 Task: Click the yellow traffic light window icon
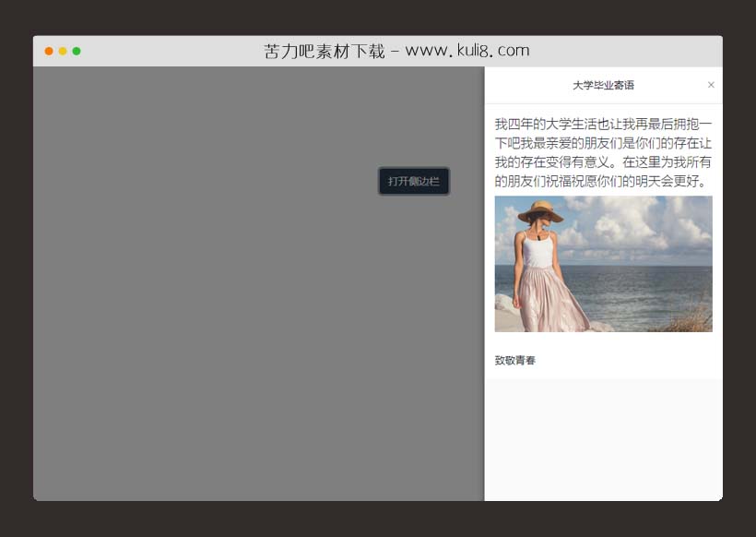point(63,51)
